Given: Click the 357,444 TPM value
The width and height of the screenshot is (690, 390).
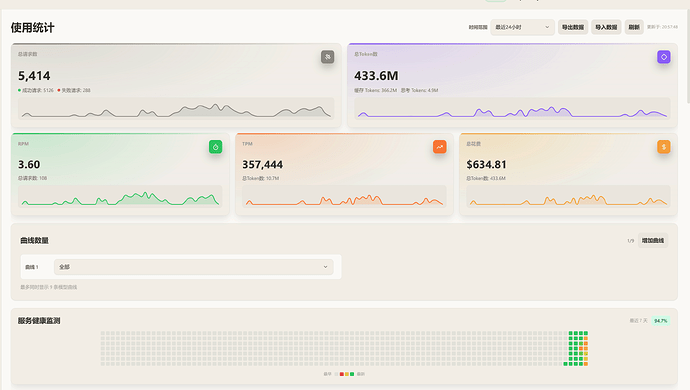Looking at the screenshot, I should tap(263, 165).
